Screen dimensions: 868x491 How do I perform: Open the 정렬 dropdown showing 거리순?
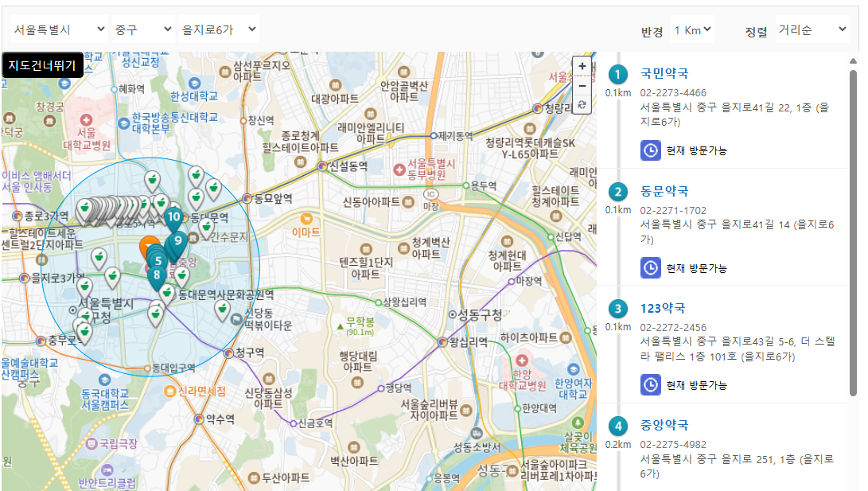(812, 29)
